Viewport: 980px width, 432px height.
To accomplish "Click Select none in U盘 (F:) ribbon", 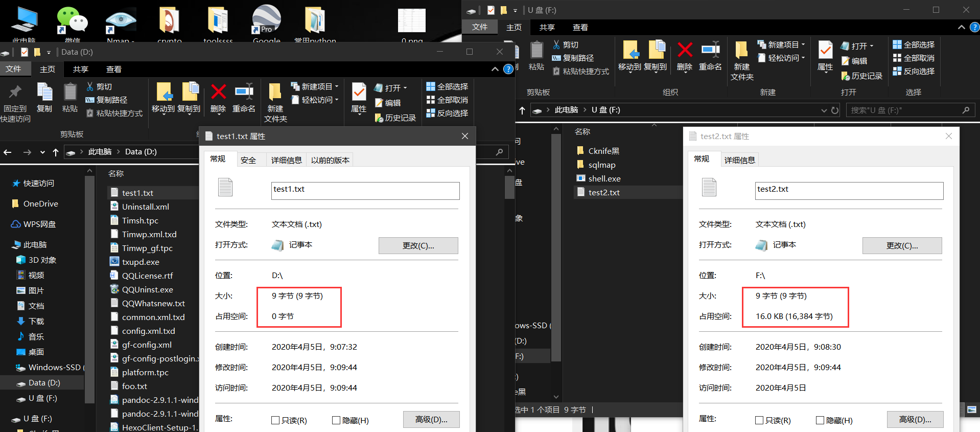I will pyautogui.click(x=914, y=58).
